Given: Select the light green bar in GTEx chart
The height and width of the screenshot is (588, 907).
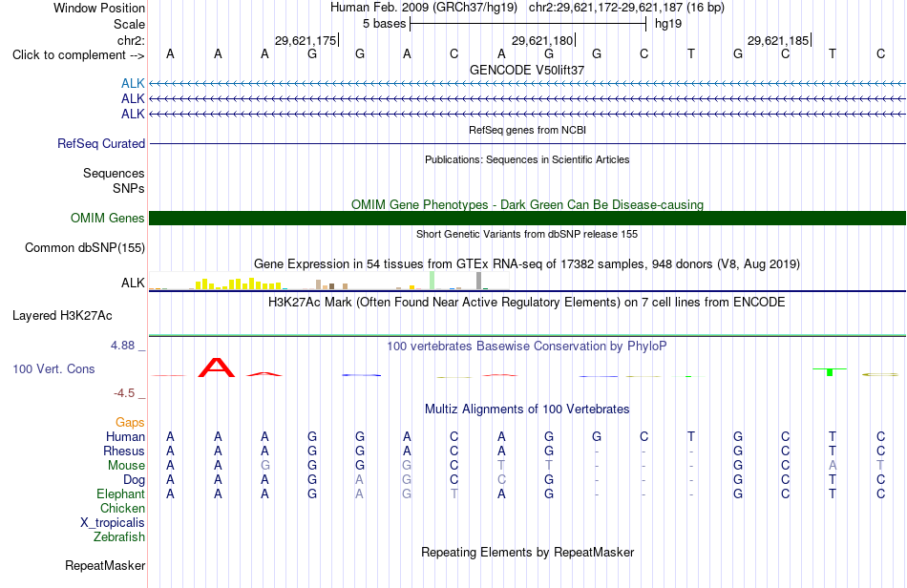Looking at the screenshot, I should point(432,281).
